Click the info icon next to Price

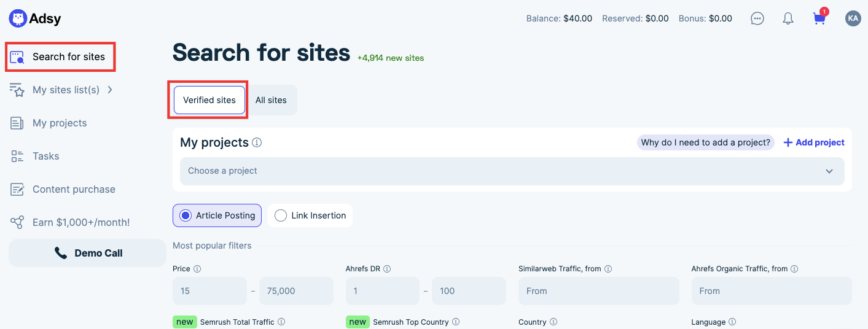[197, 269]
